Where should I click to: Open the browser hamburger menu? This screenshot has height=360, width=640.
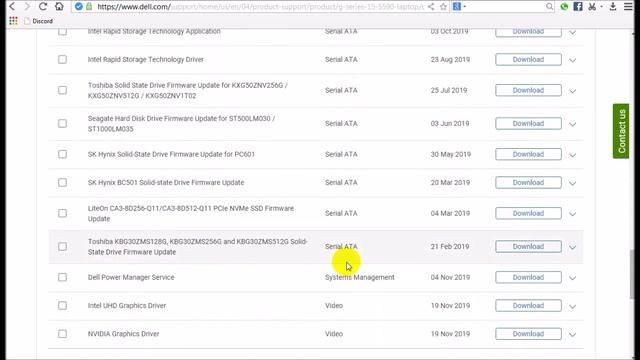click(628, 7)
